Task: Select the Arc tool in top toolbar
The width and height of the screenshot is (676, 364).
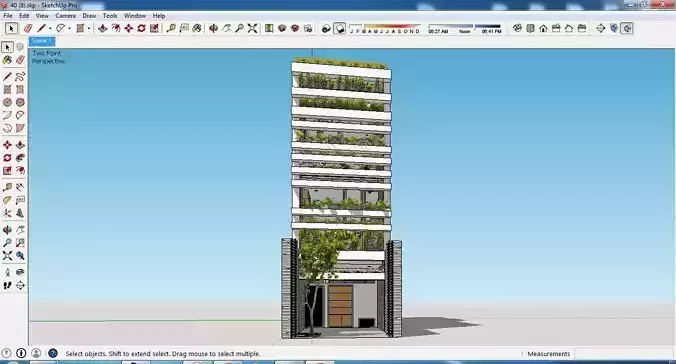Action: click(61, 28)
